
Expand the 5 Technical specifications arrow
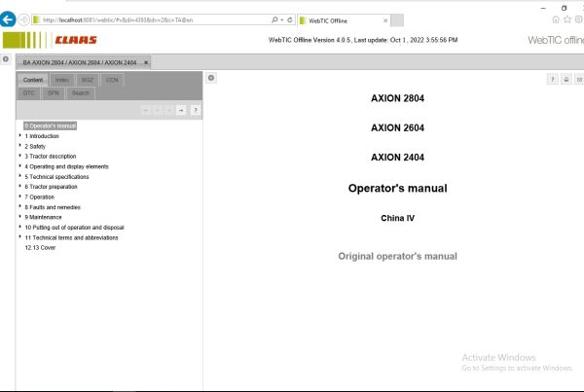pos(20,176)
